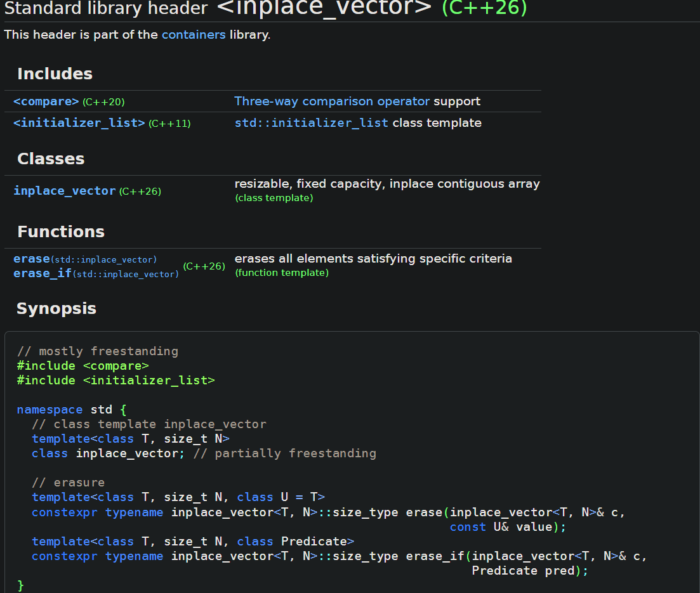Click '#include <compare>' code line
Screen dimensions: 700x593
[83, 367]
